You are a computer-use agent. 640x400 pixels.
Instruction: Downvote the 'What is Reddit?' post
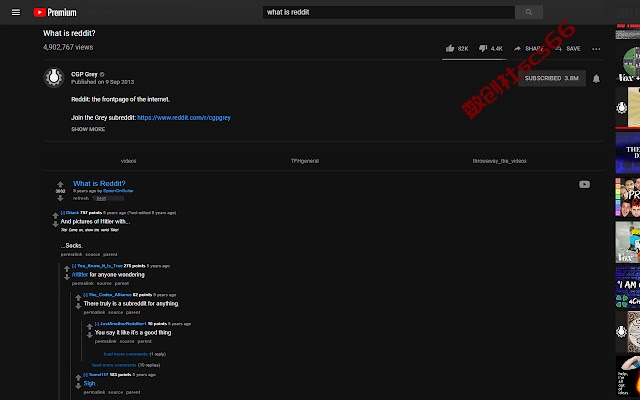pyautogui.click(x=60, y=198)
